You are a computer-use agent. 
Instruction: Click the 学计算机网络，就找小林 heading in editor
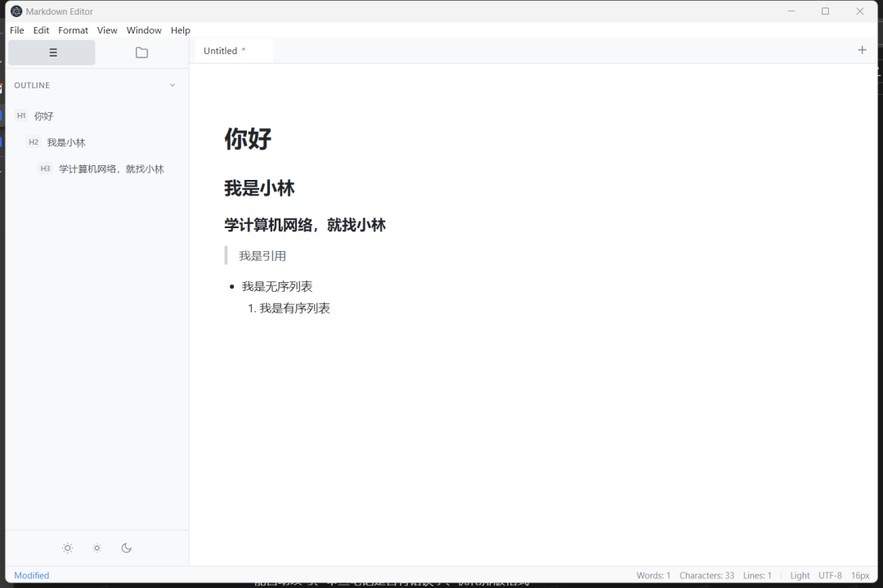pyautogui.click(x=305, y=225)
